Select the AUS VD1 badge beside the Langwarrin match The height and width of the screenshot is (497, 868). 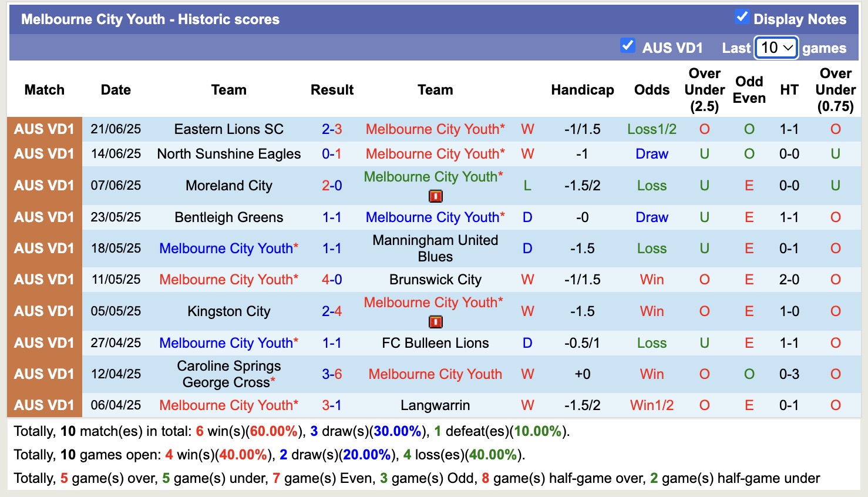44,405
